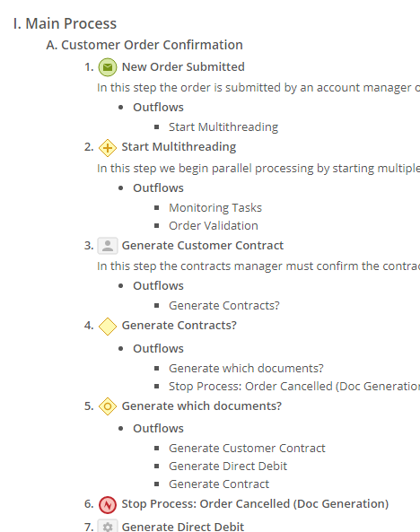Select the New Order Submitted step title
420x532 pixels.
click(x=183, y=67)
